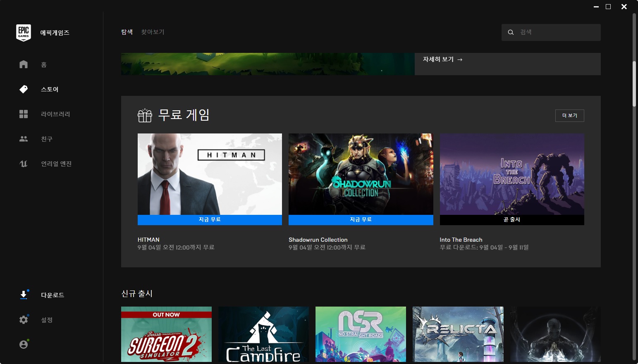Open the HITMAN game artwork
This screenshot has height=364, width=638.
coord(210,174)
